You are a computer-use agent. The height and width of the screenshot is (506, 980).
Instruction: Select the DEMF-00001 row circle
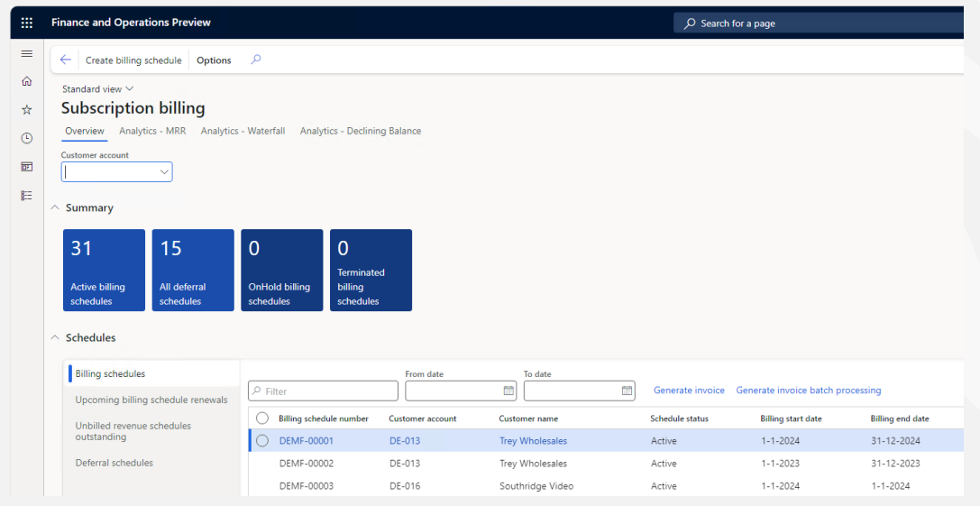[262, 441]
